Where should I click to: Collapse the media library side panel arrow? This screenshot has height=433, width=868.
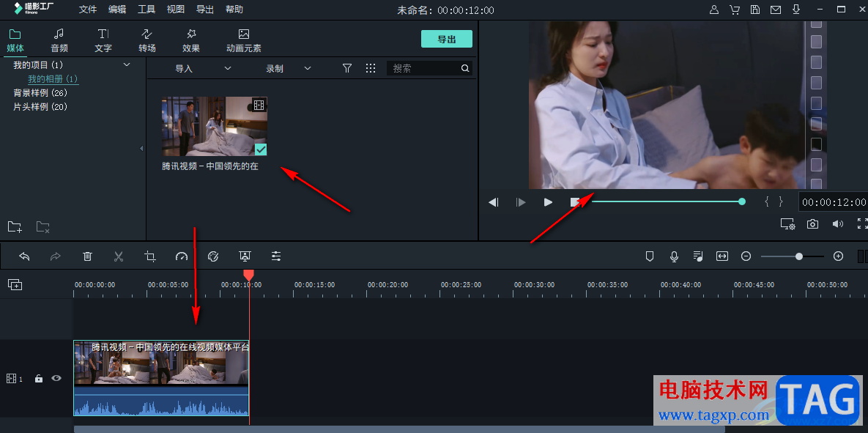141,149
